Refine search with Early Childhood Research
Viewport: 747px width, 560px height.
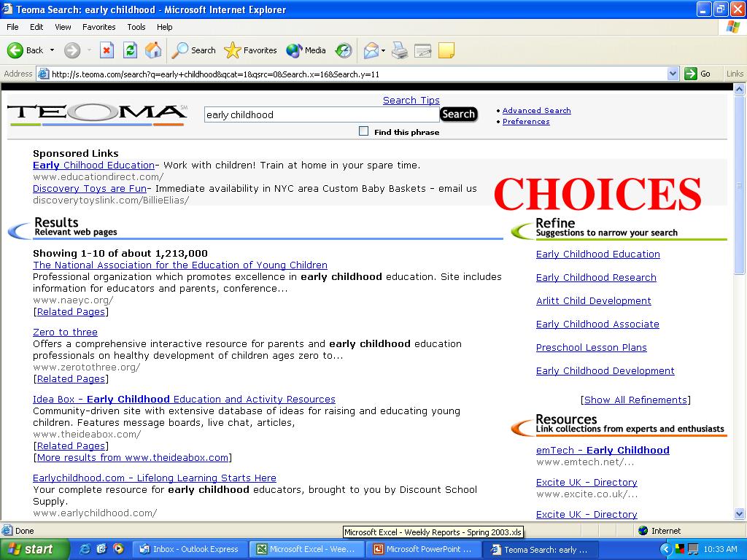pyautogui.click(x=596, y=278)
